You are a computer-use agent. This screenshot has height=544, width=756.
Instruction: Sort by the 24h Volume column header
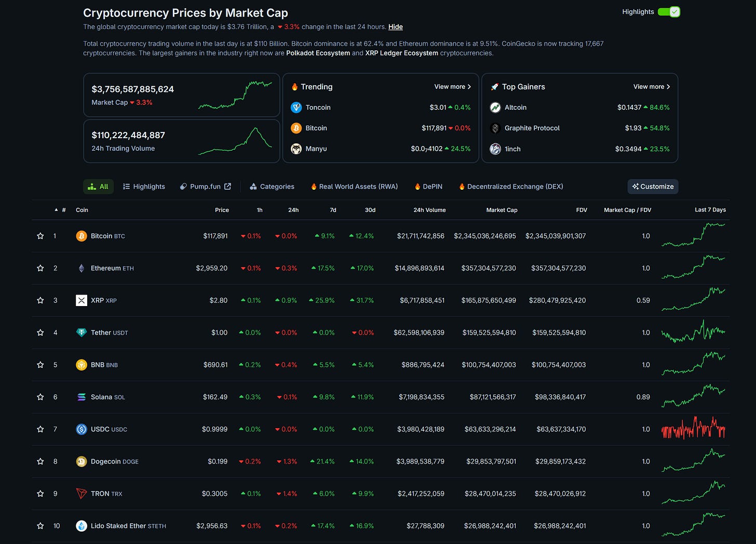pos(429,210)
